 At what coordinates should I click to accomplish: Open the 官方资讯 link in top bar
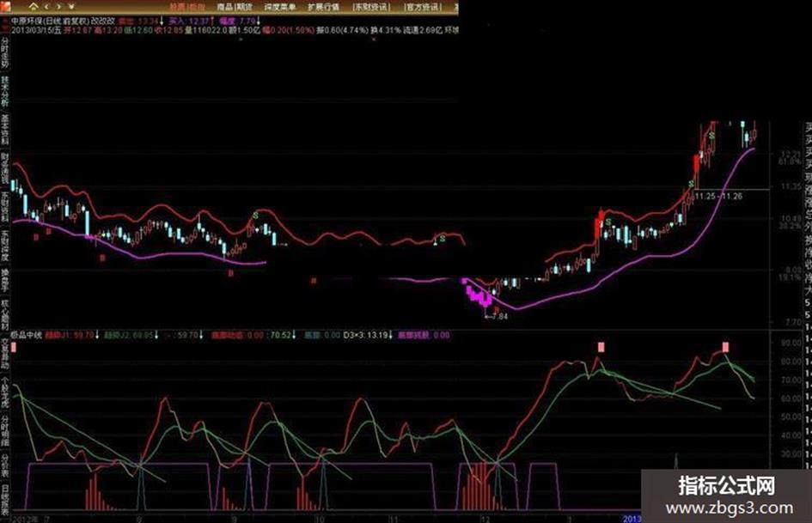(422, 7)
